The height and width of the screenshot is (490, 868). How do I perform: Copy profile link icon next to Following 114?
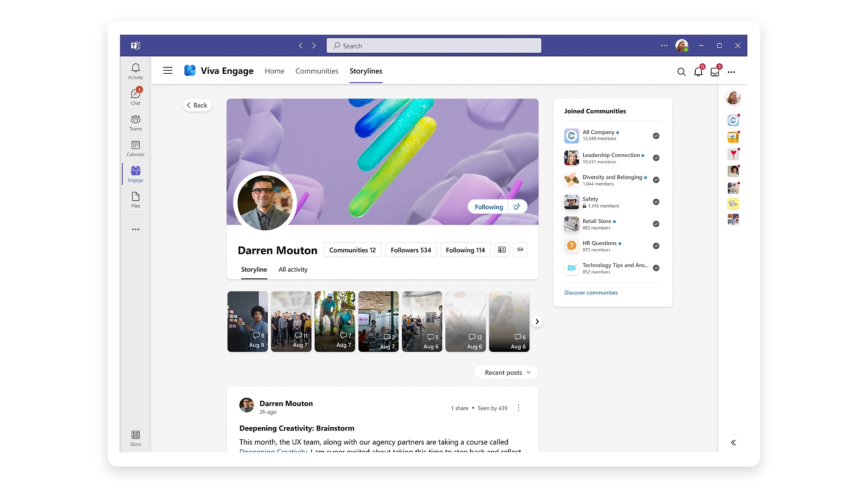tap(520, 249)
